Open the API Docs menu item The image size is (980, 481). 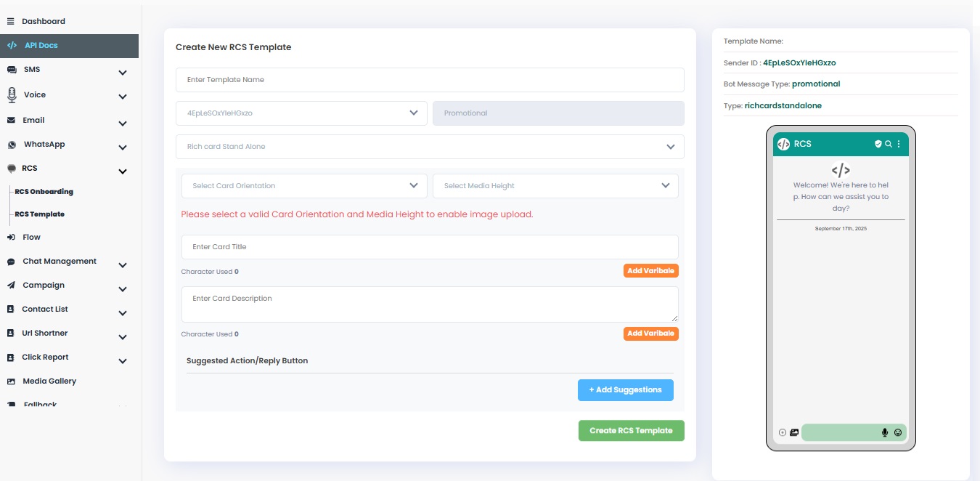pos(41,45)
